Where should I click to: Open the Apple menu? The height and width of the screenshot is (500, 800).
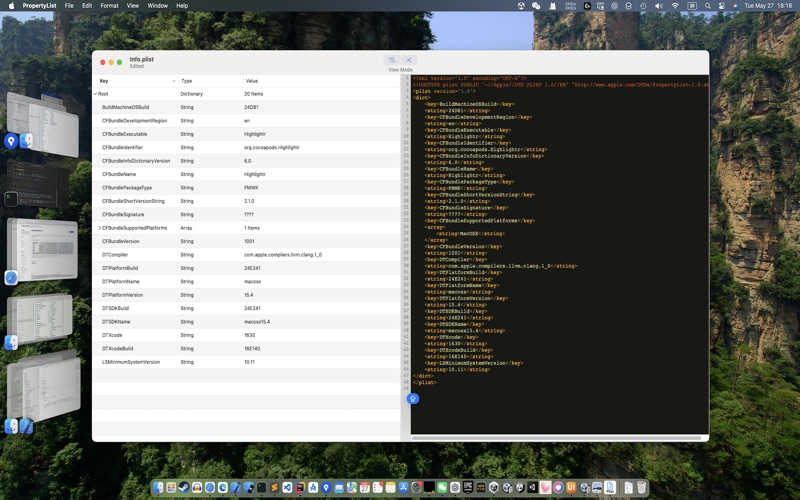point(11,6)
